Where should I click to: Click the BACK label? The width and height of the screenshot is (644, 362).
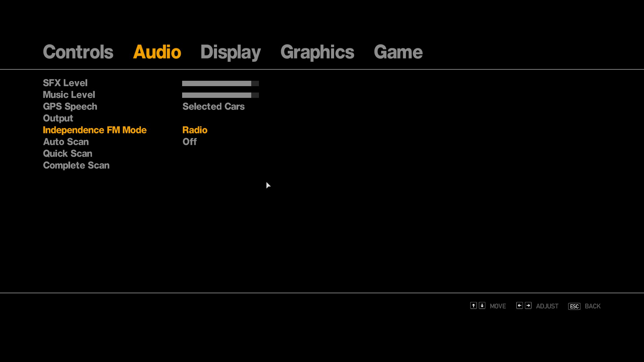pos(592,306)
